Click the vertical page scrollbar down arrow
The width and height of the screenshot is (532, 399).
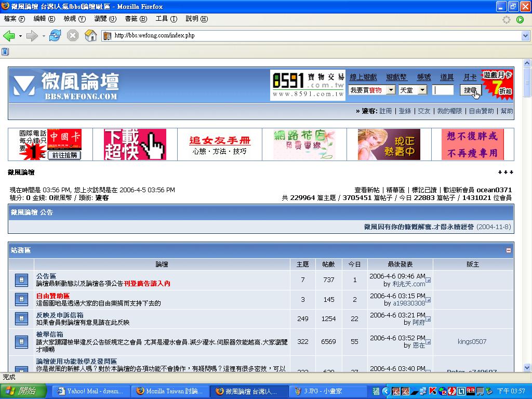(527, 367)
